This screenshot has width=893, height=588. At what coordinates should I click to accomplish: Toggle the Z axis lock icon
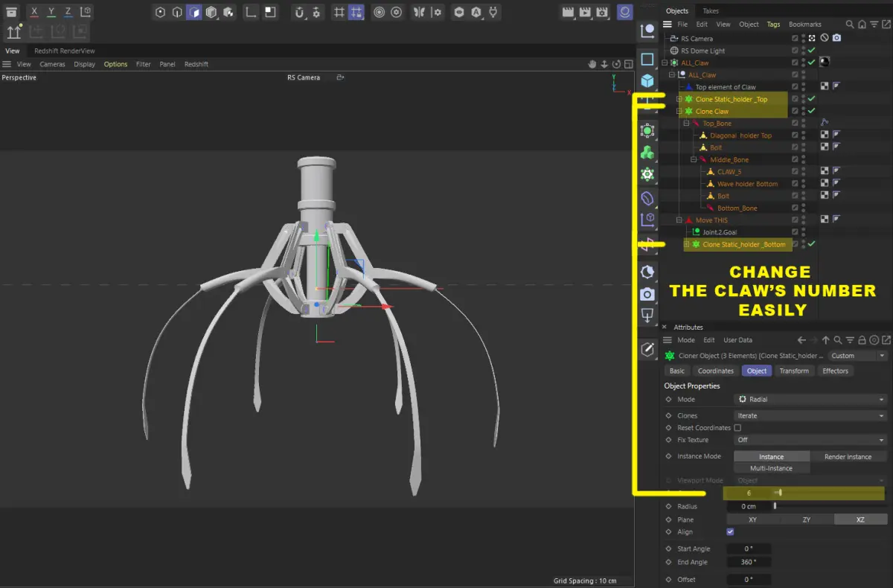[x=69, y=12]
